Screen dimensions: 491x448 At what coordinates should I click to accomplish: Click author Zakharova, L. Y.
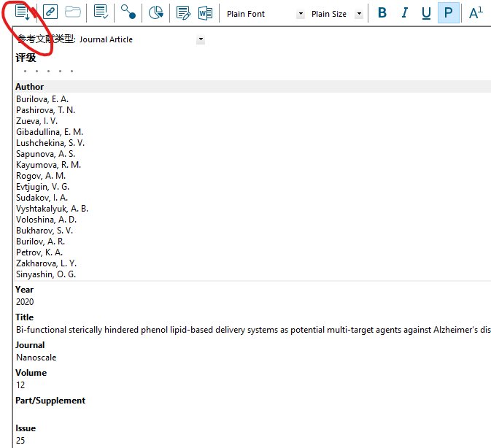pos(47,263)
